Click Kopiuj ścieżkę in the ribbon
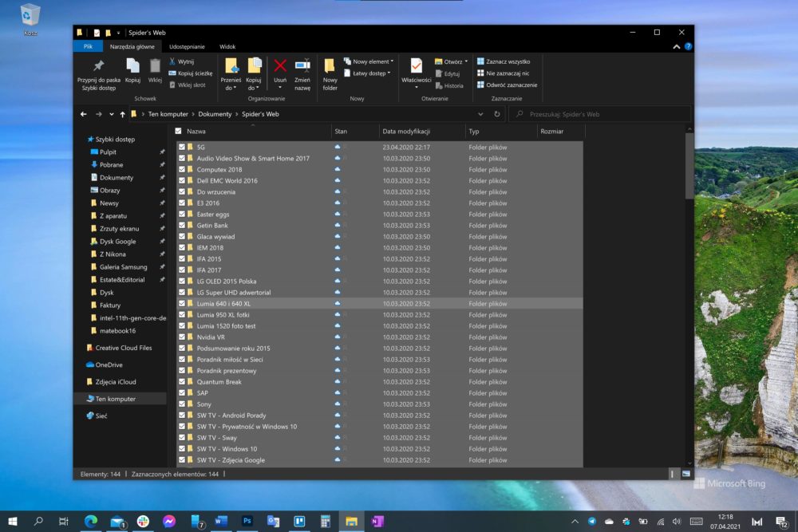The width and height of the screenshot is (798, 532). click(191, 73)
